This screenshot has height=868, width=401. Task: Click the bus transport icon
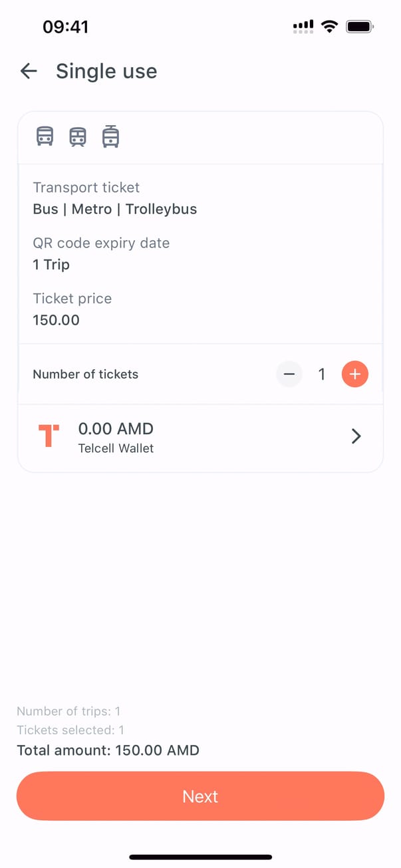pos(45,136)
